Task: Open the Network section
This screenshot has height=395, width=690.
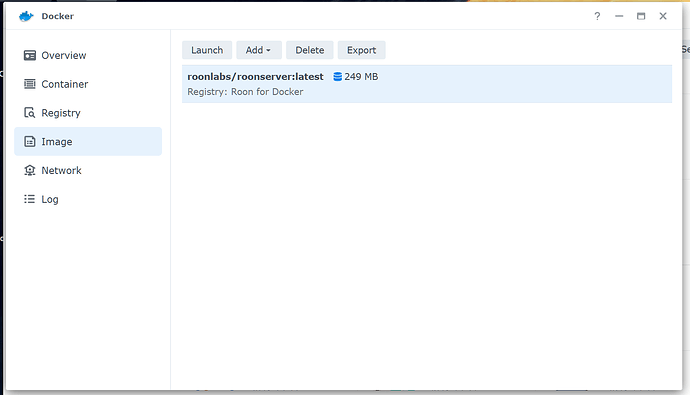Action: pos(88,170)
